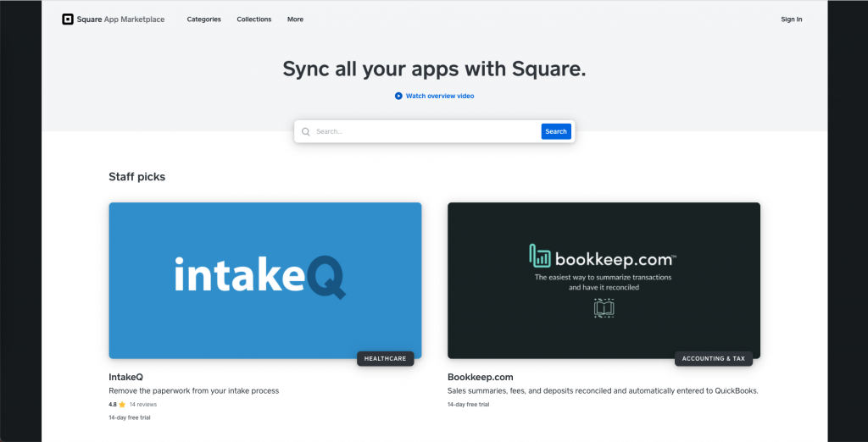Click Sign in link
Screen dimensions: 868x442
click(x=792, y=19)
